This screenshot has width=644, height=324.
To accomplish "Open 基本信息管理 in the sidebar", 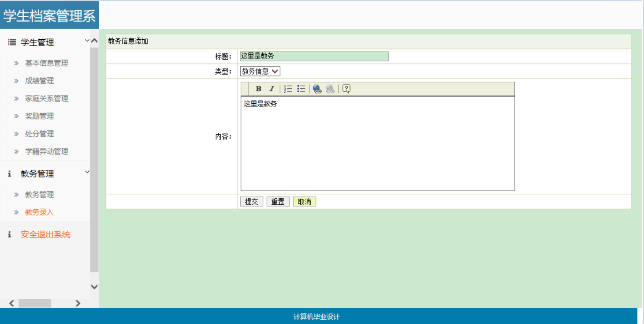I will point(46,63).
